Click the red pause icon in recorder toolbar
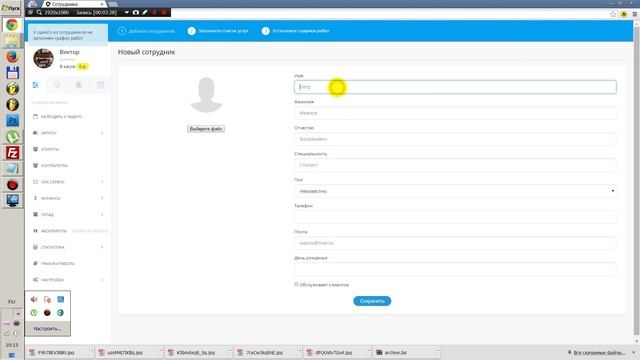This screenshot has width=640, height=360. [155, 13]
